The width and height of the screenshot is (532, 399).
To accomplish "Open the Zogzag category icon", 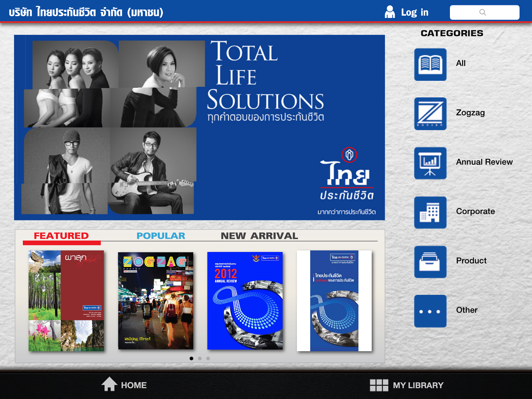I will (430, 114).
